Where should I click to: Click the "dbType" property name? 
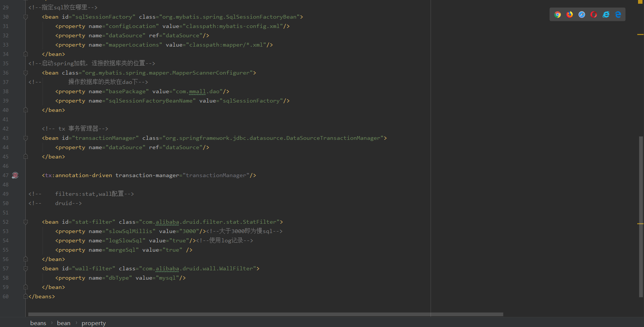[119, 278]
